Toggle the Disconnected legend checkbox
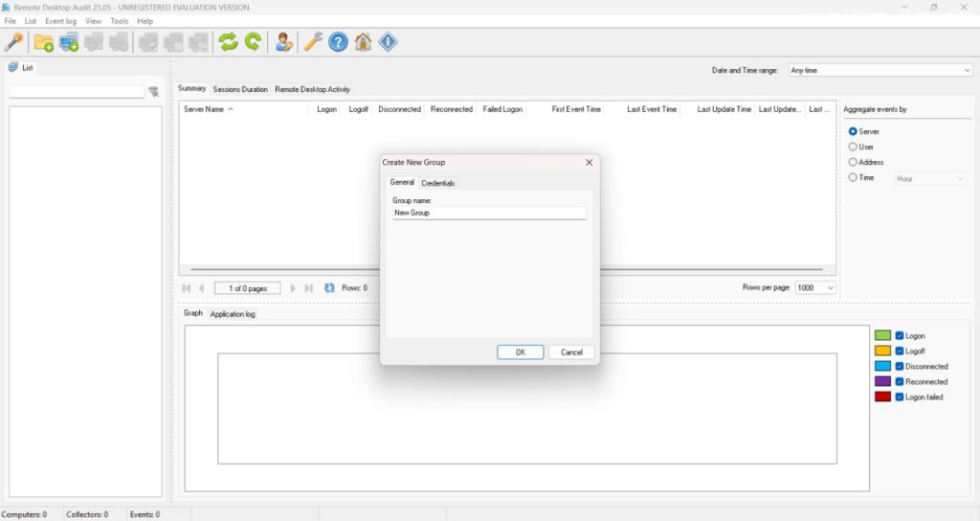 click(900, 367)
